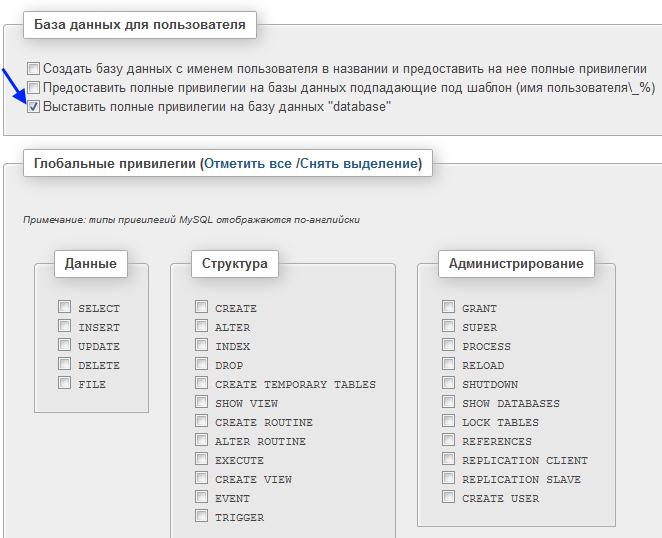
Task: Check the CREATE privilege box
Action: (201, 307)
